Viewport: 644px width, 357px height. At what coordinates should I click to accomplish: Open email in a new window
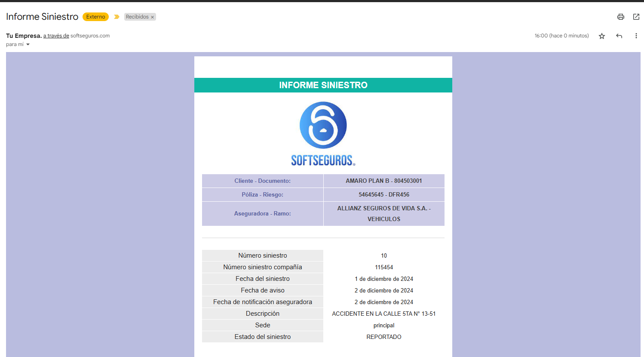click(x=636, y=17)
